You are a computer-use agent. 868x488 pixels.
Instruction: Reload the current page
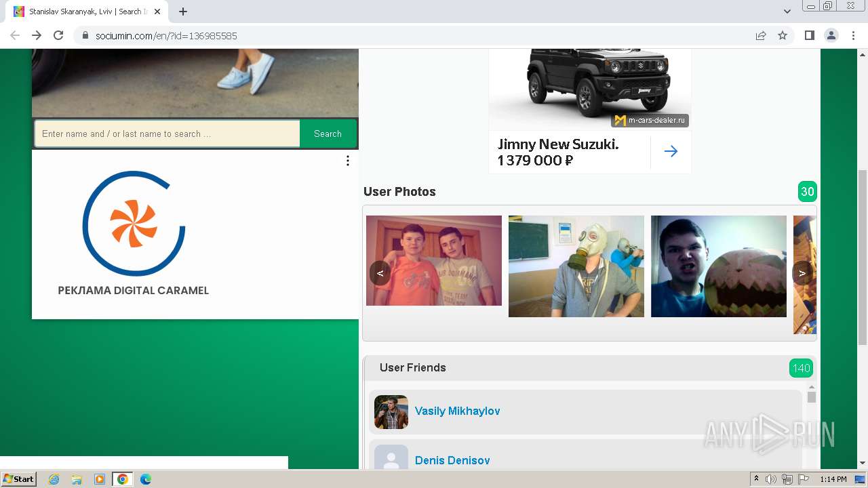58,35
